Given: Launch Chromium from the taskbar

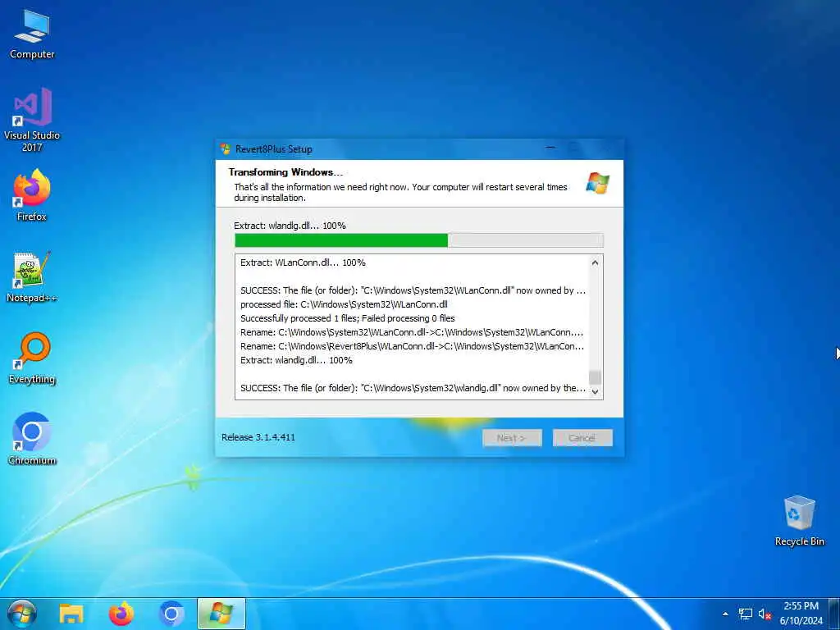Looking at the screenshot, I should 171,614.
